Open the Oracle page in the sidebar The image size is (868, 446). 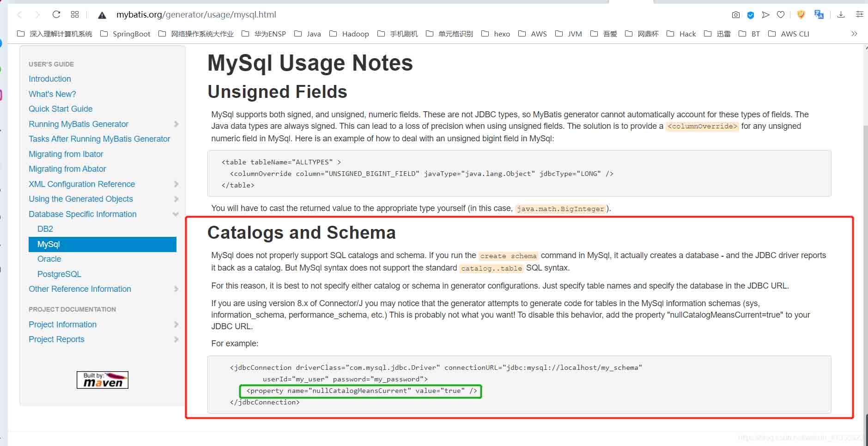point(49,259)
